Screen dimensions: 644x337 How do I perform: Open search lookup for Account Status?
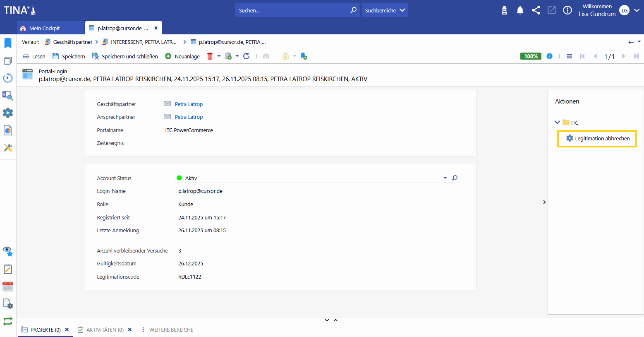455,178
